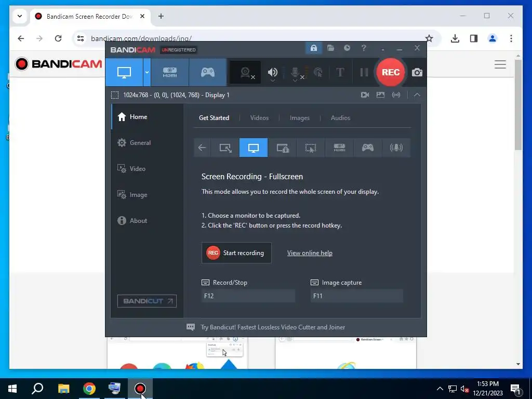Click the Start recording button
Image resolution: width=532 pixels, height=399 pixels.
[236, 253]
